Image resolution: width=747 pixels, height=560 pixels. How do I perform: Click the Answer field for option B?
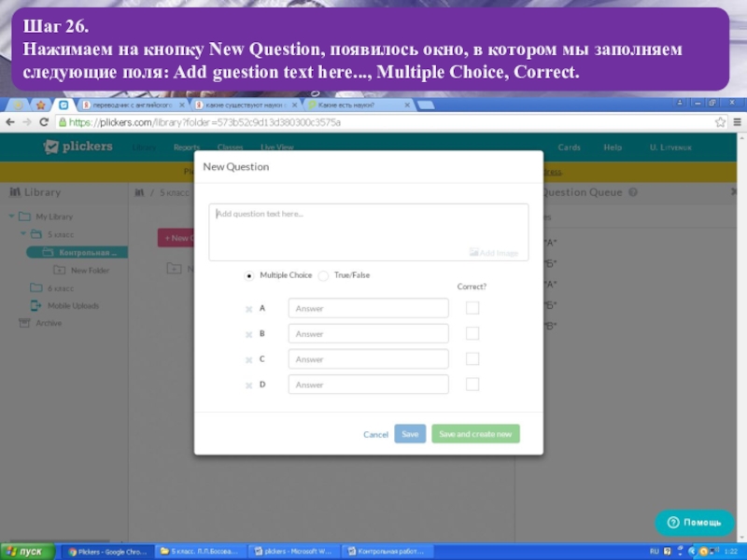pyautogui.click(x=368, y=333)
